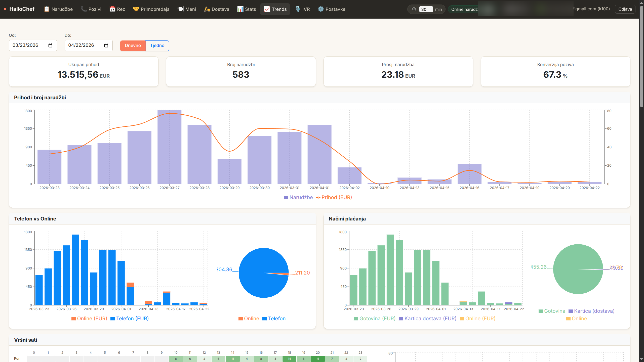Select Dnevno daily view
Image resolution: width=644 pixels, height=362 pixels.
(x=133, y=46)
